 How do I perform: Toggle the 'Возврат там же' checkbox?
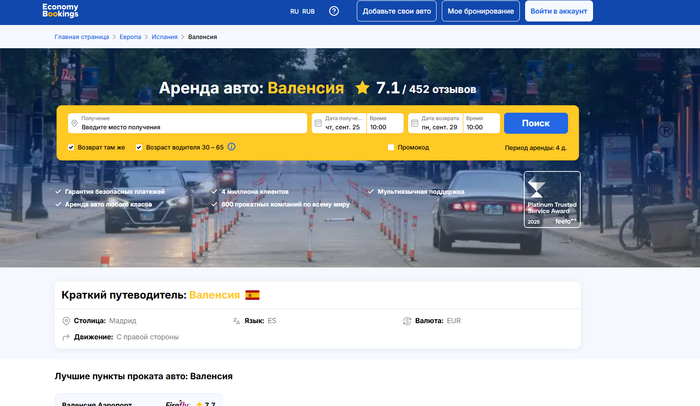click(71, 147)
